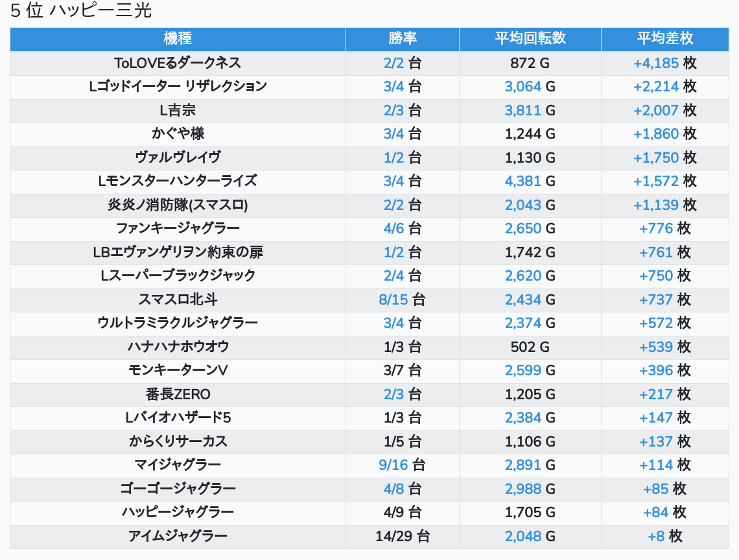Click the +2,214 枚 average difference
This screenshot has width=739, height=560.
click(665, 87)
